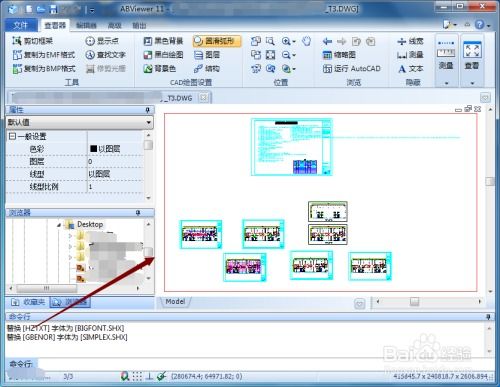Toggle the highlighted 圆滑弧形 smooth arcs option
The width and height of the screenshot is (500, 387).
click(x=217, y=41)
